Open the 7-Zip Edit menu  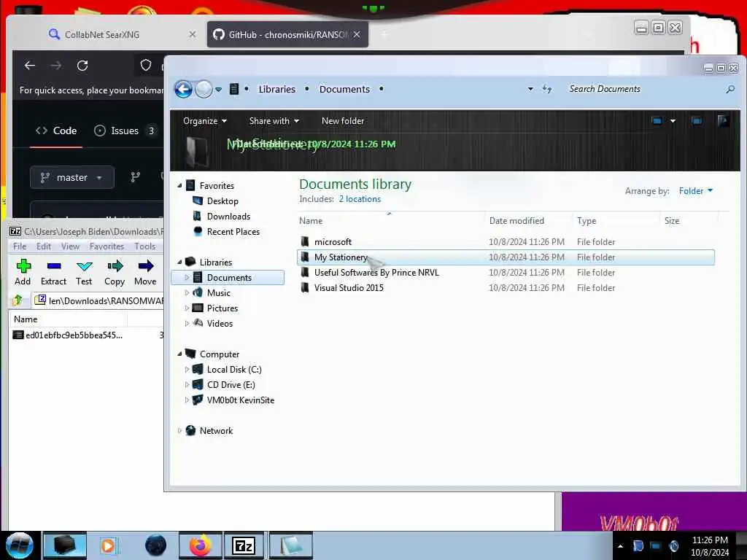point(43,246)
